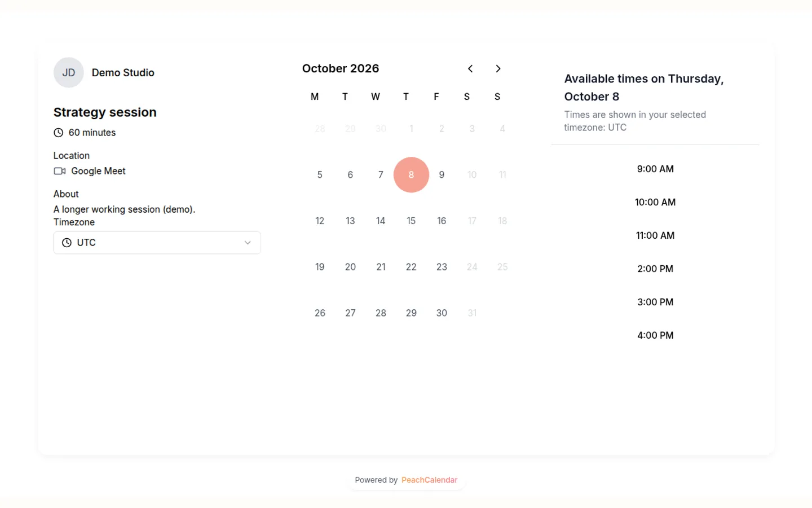Click the Demo Studio name
Screen dimensions: 812x508
[x=123, y=73]
